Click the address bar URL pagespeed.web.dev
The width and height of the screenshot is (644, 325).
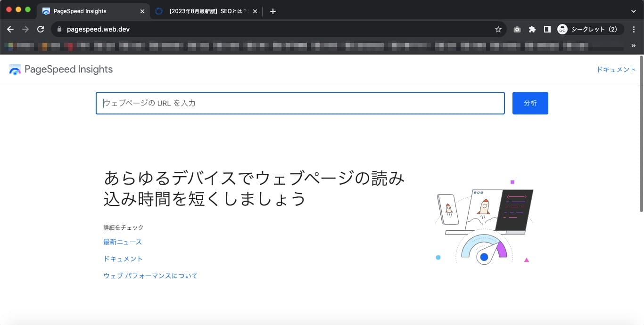pyautogui.click(x=98, y=29)
